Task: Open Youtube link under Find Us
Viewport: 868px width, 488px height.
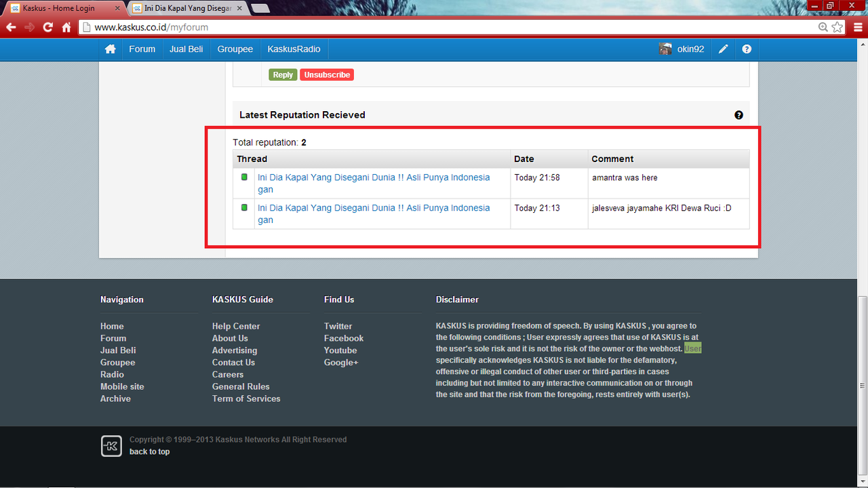Action: point(340,350)
